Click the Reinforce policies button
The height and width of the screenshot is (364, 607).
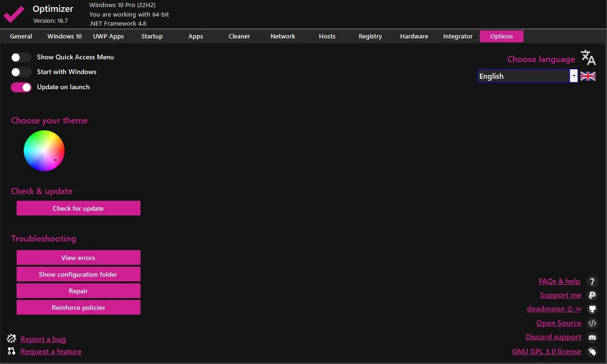click(78, 308)
